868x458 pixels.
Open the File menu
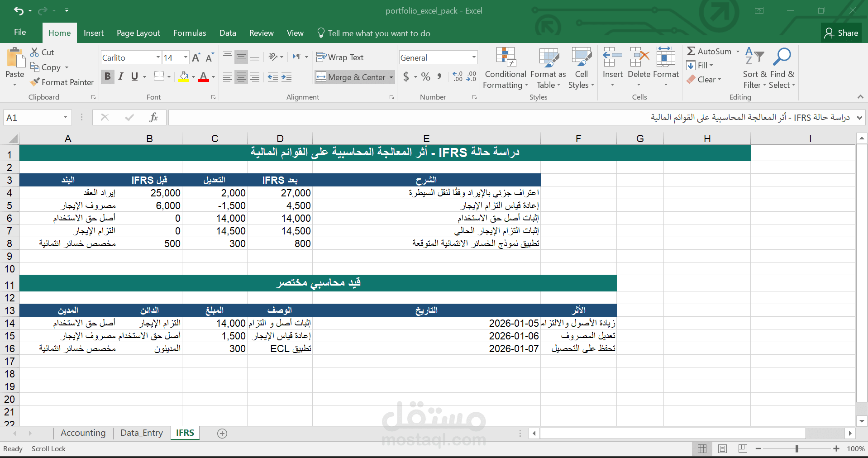click(20, 32)
